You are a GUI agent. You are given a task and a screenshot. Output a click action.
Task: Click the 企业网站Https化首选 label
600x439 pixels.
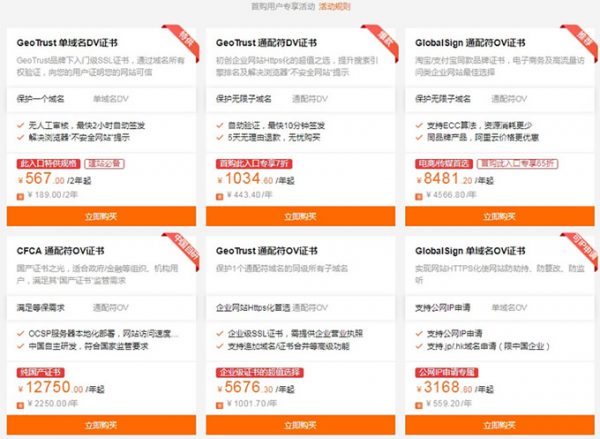click(253, 308)
